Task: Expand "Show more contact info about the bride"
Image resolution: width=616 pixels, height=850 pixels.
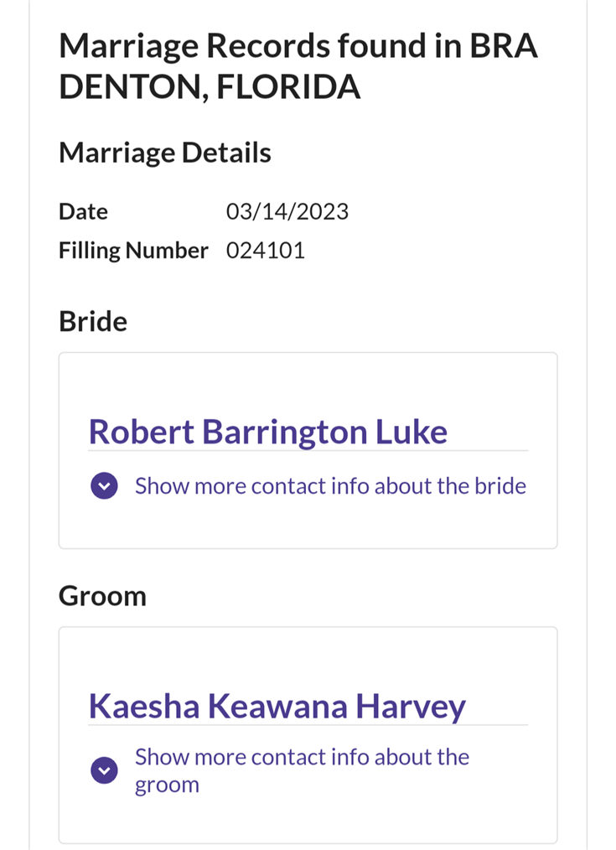Action: pos(330,486)
